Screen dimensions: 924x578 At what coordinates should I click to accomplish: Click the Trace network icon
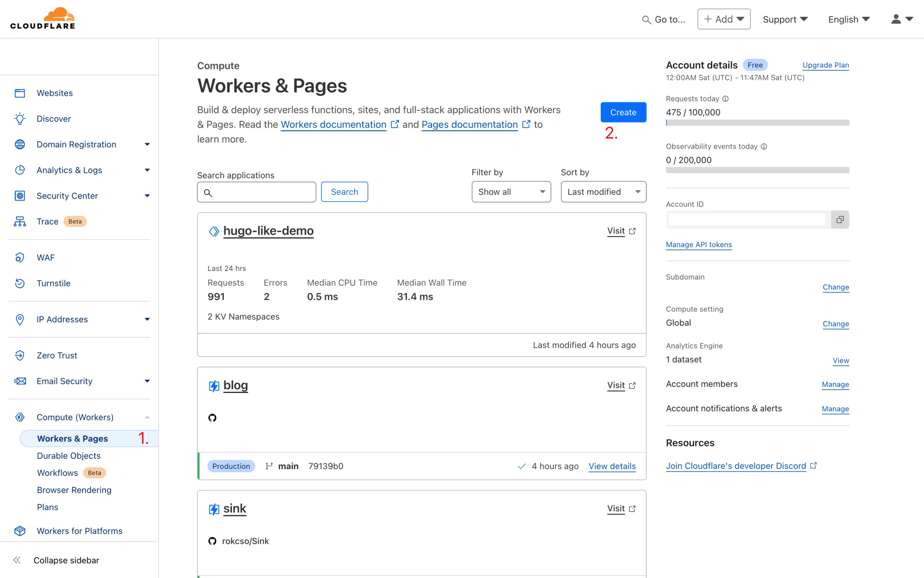[20, 221]
